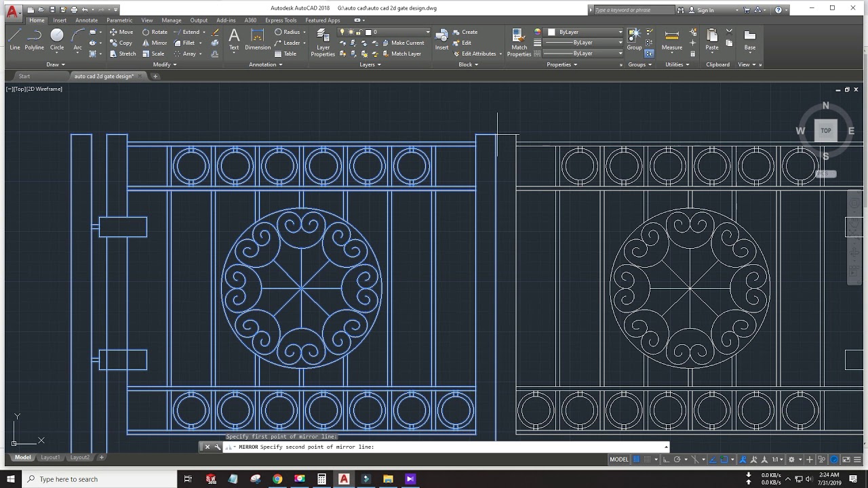
Task: Select the Text annotation tool
Action: tap(234, 39)
